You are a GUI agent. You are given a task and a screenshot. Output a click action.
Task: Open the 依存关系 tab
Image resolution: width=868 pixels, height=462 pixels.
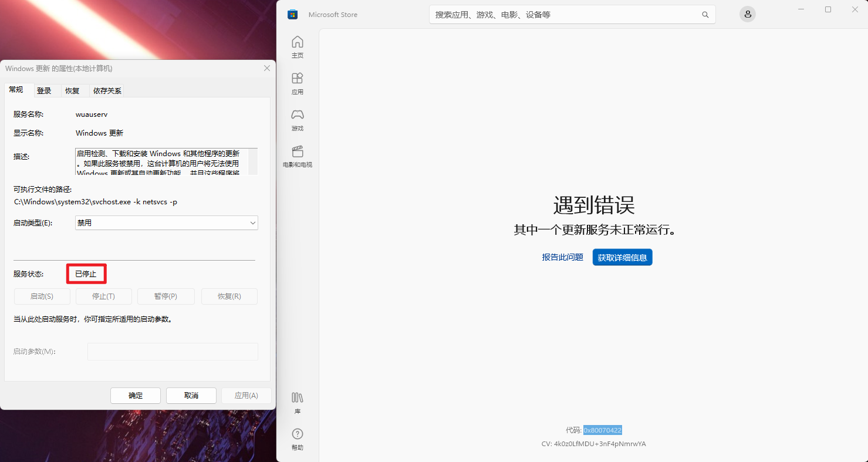click(x=106, y=90)
